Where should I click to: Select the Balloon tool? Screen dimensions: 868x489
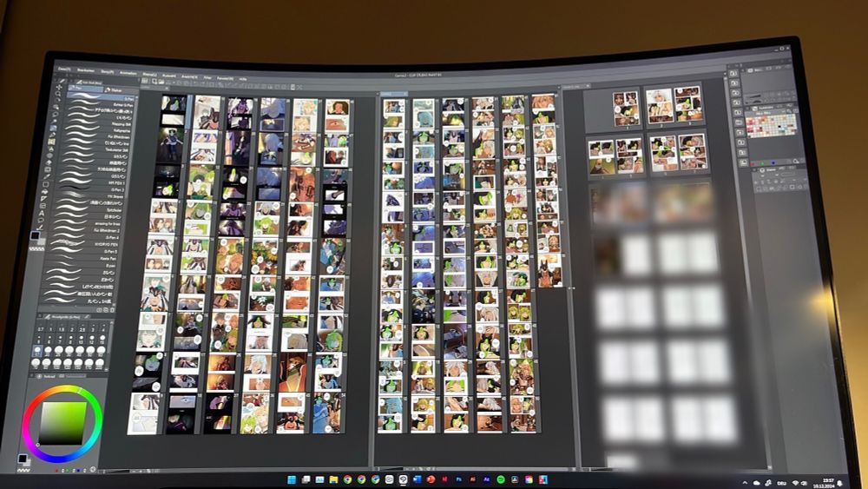point(41,220)
